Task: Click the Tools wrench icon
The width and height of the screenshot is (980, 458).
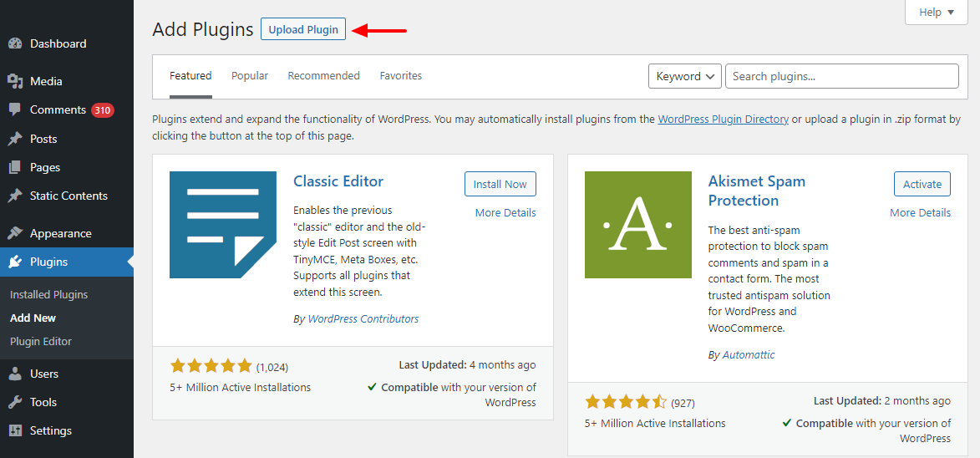Action: tap(14, 402)
